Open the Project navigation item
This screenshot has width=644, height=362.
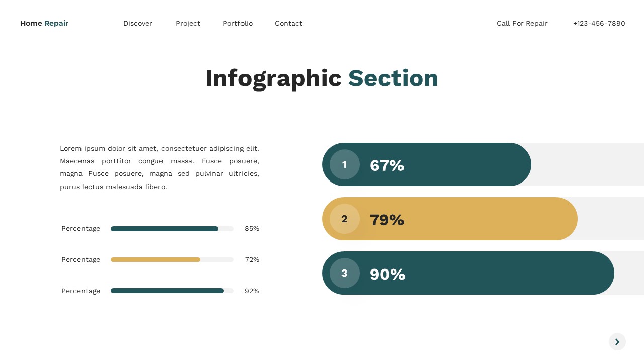pyautogui.click(x=188, y=23)
